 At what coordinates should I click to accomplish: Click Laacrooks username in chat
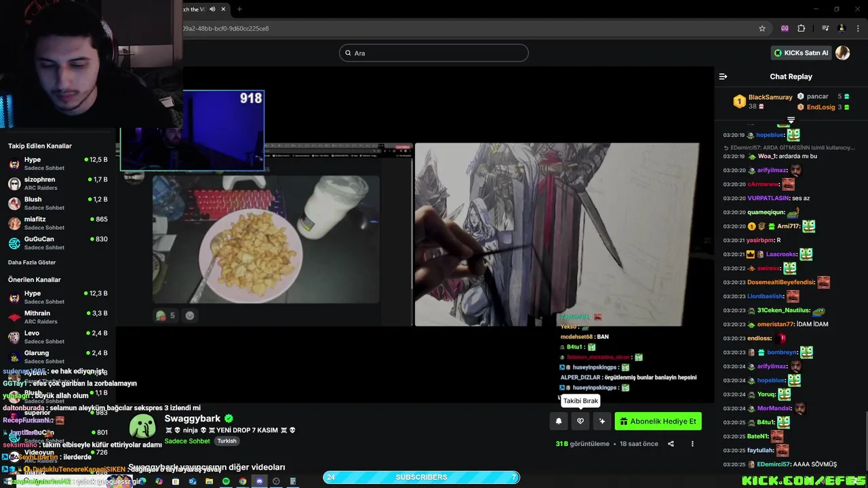[x=781, y=254]
